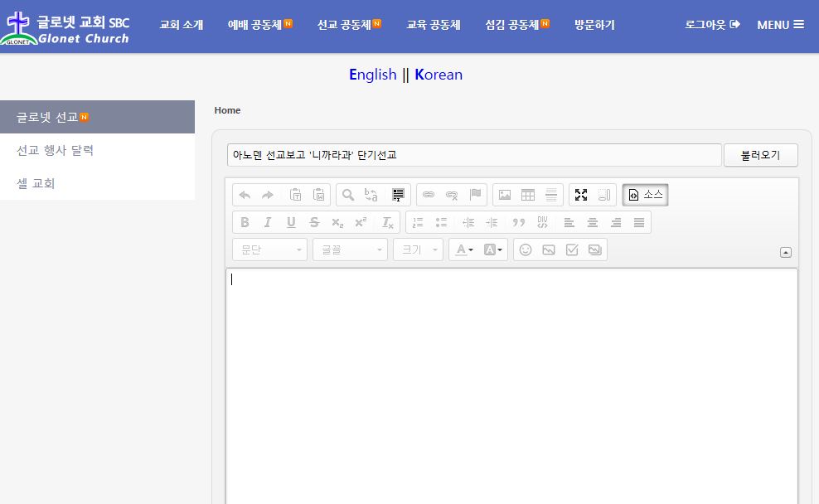Select 선교 행사 달력 in sidebar
Viewport: 819px width, 504px height.
pos(55,150)
